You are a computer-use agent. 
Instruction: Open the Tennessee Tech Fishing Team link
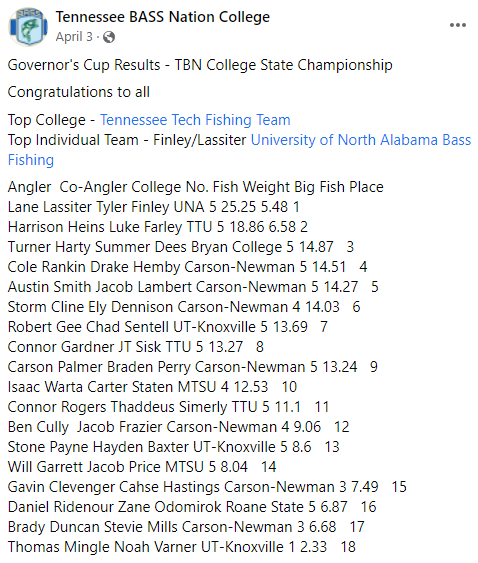pyautogui.click(x=195, y=120)
